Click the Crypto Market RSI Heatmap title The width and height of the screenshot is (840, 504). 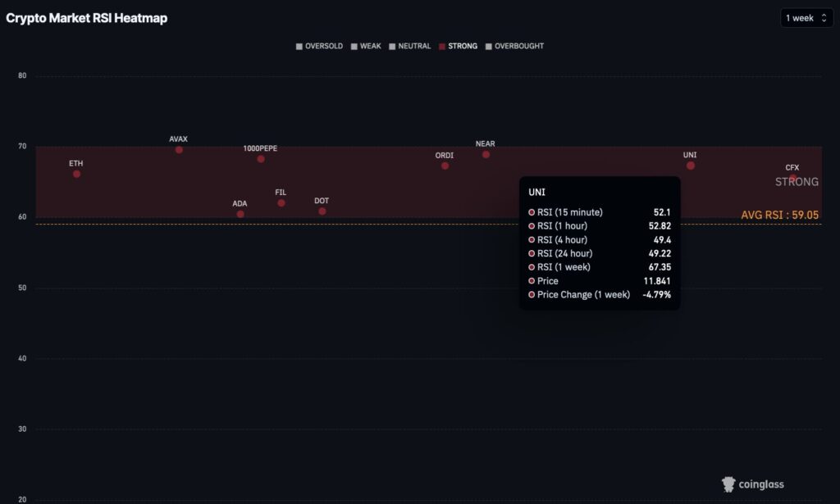(x=87, y=18)
